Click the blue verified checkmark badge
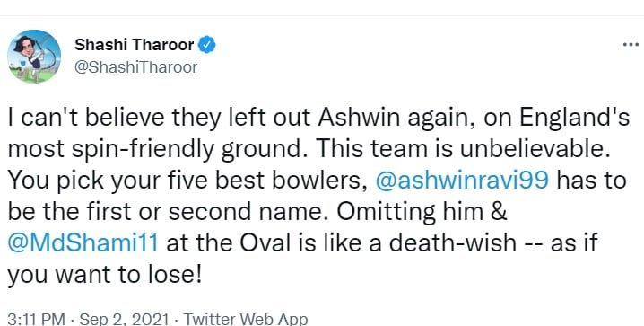644x326 pixels. tap(207, 45)
